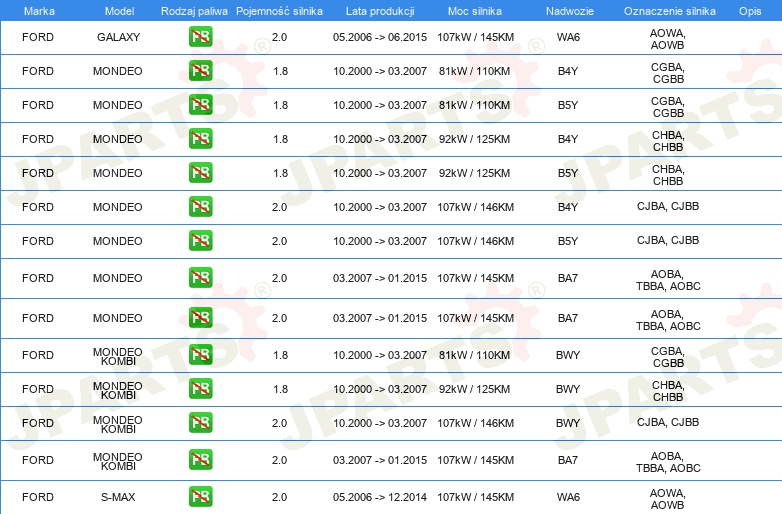Click 81kW / 110KM in Mondeo Kombi row
Viewport: 782px width, 514px height.
[474, 355]
